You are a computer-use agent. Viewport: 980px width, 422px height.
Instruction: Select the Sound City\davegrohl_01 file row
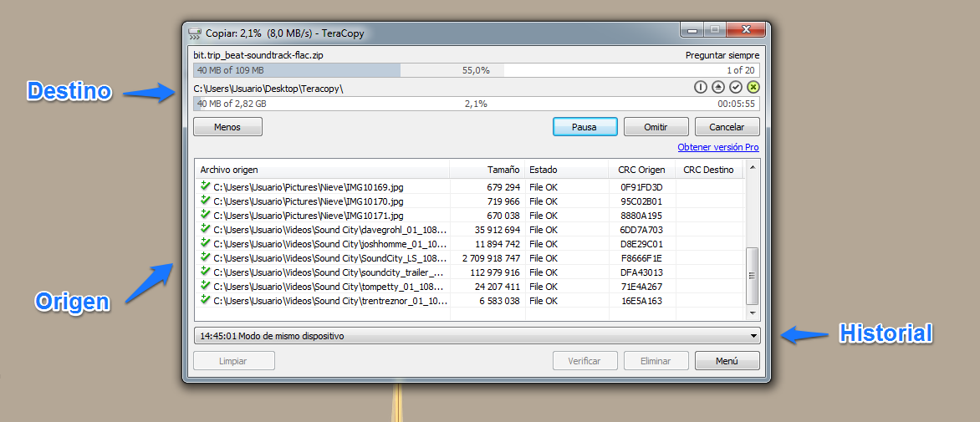pos(470,230)
